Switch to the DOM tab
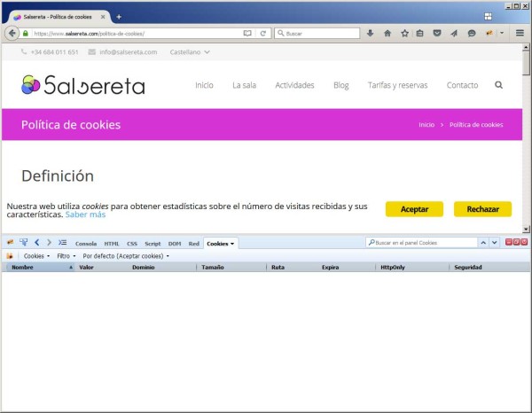The image size is (532, 413). tap(175, 244)
